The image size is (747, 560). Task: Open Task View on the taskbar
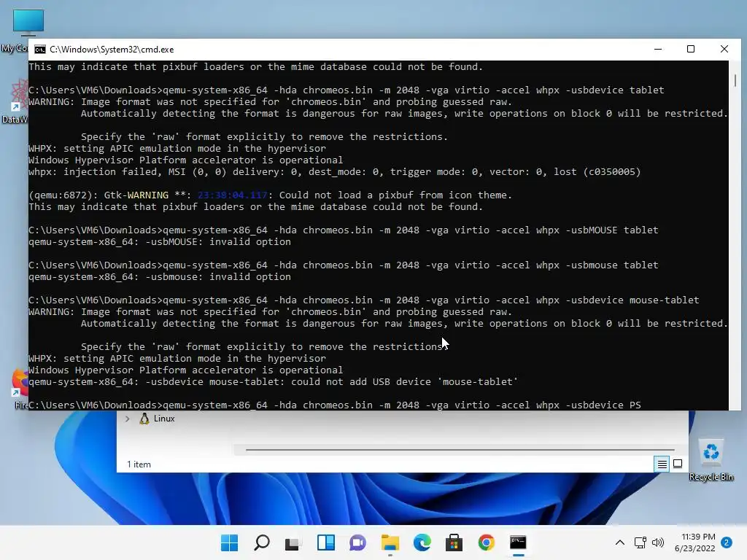point(293,542)
